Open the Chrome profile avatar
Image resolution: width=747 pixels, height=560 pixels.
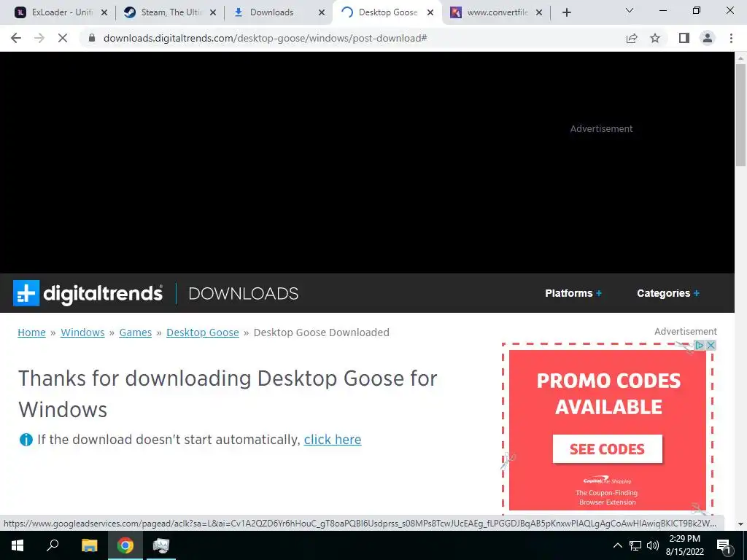pos(708,38)
